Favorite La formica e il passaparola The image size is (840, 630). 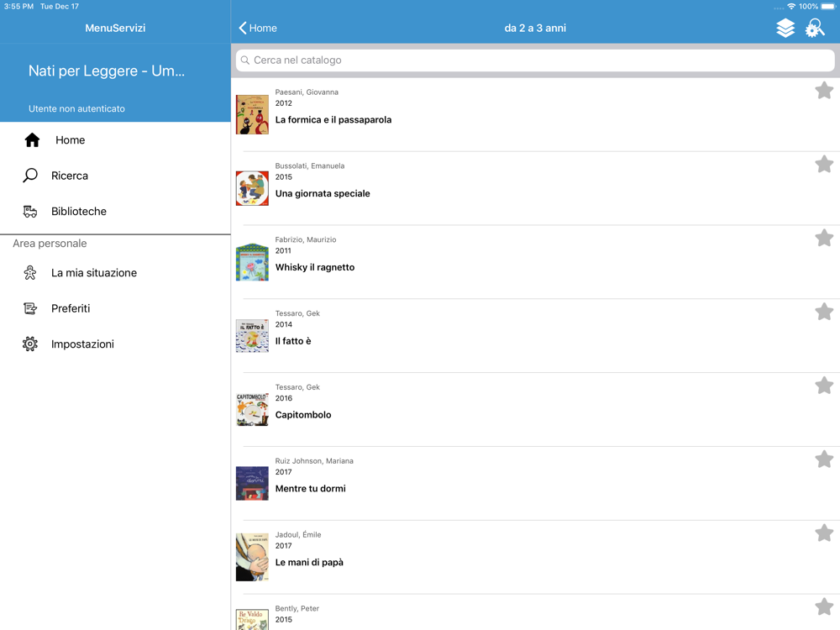(x=824, y=91)
